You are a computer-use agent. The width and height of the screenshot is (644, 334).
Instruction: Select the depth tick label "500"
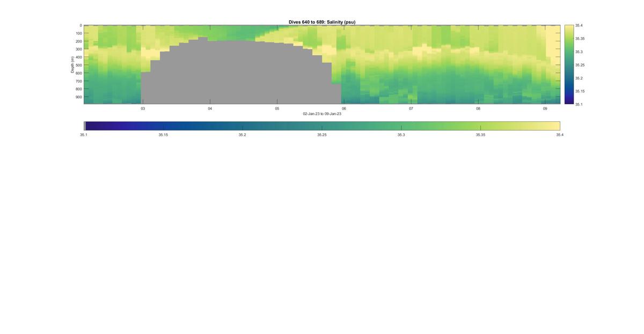pyautogui.click(x=78, y=65)
